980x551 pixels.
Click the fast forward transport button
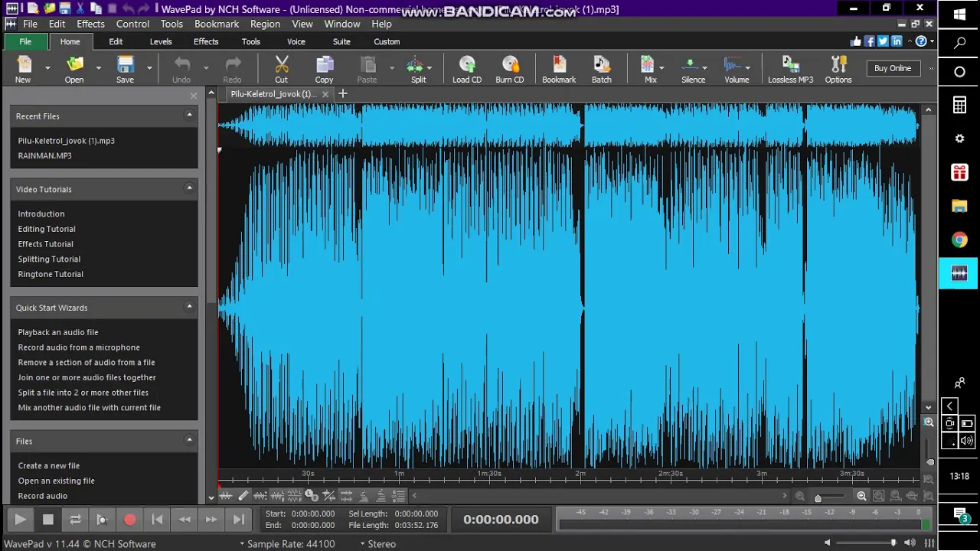click(211, 520)
